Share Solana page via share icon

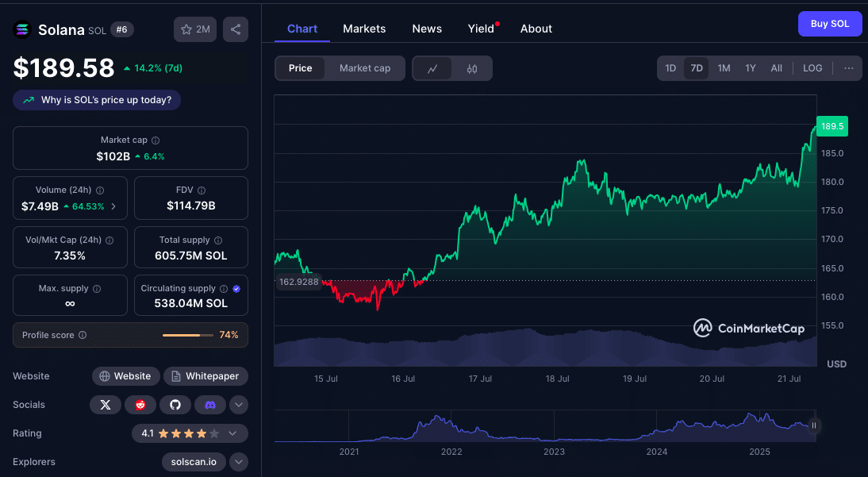[x=236, y=29]
